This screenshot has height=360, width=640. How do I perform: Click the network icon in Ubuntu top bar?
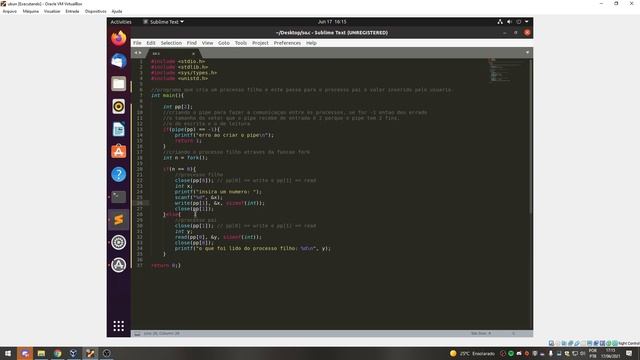tap(500, 22)
